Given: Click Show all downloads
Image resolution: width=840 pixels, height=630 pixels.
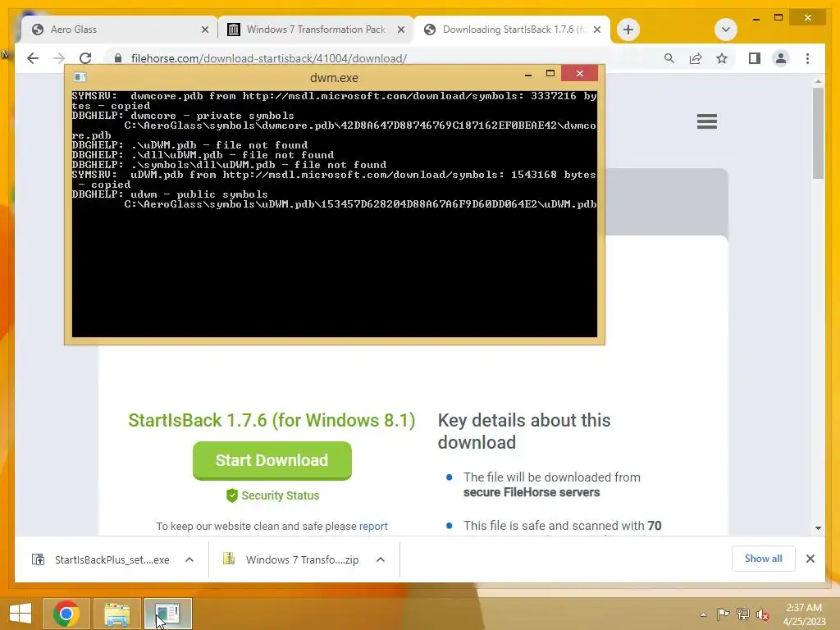Looking at the screenshot, I should [x=764, y=559].
